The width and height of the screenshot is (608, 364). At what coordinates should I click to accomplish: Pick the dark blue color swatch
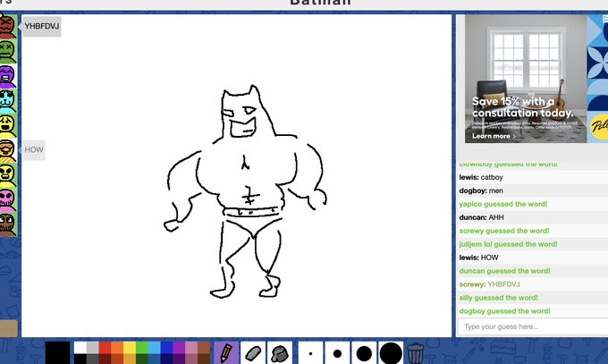pos(166,347)
